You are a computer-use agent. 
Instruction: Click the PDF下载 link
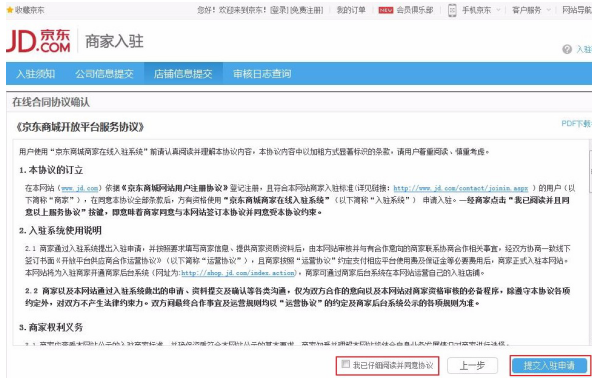point(576,124)
